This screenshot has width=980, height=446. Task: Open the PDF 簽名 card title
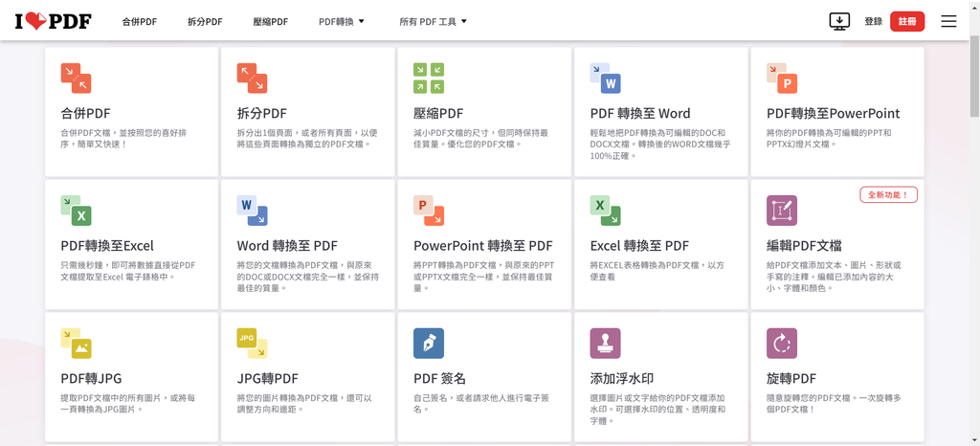[x=439, y=379]
